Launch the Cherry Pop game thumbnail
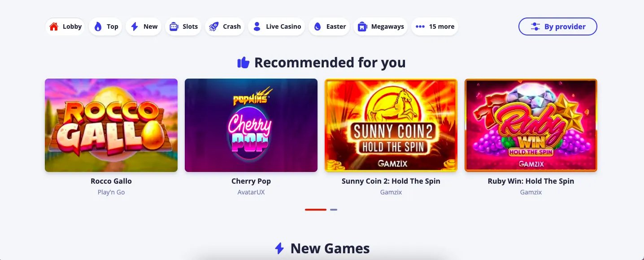Viewport: 644px width, 260px height. click(251, 125)
